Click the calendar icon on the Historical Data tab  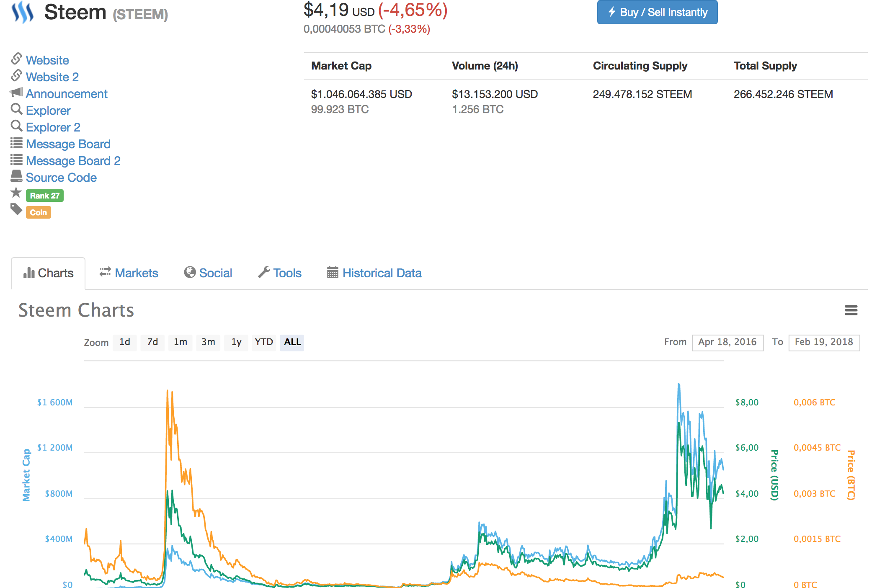pyautogui.click(x=333, y=273)
